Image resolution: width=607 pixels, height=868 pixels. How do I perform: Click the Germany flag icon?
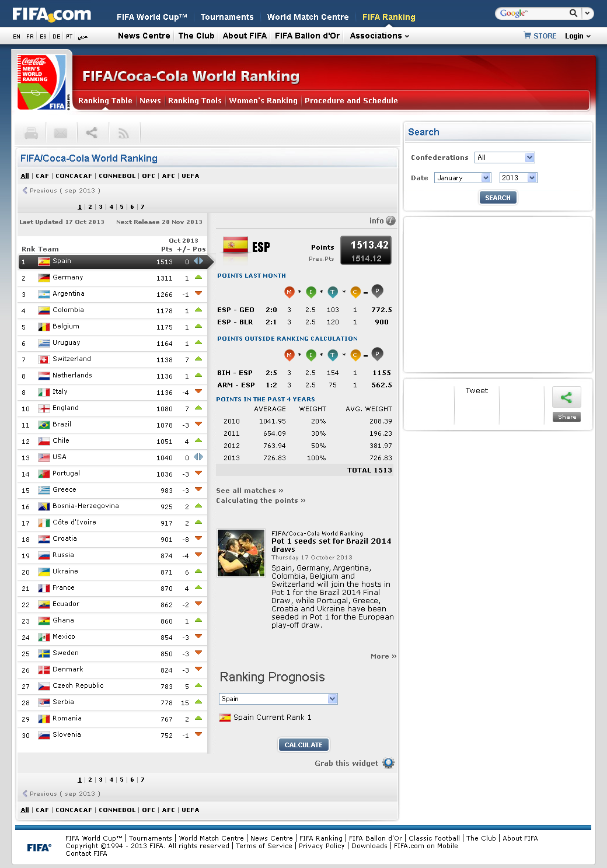(x=44, y=278)
